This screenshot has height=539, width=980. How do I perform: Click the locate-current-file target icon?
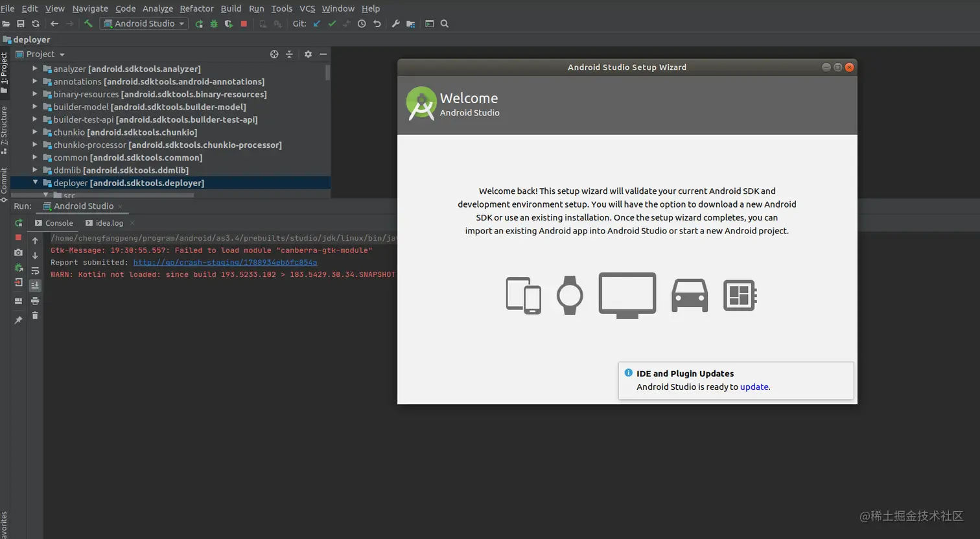[274, 54]
